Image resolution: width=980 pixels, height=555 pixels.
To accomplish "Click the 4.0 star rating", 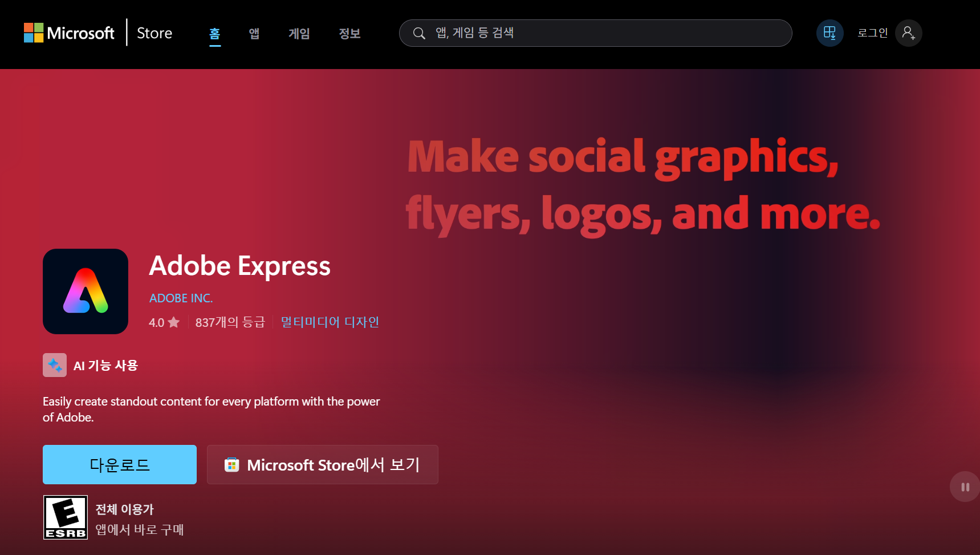I will tap(164, 322).
